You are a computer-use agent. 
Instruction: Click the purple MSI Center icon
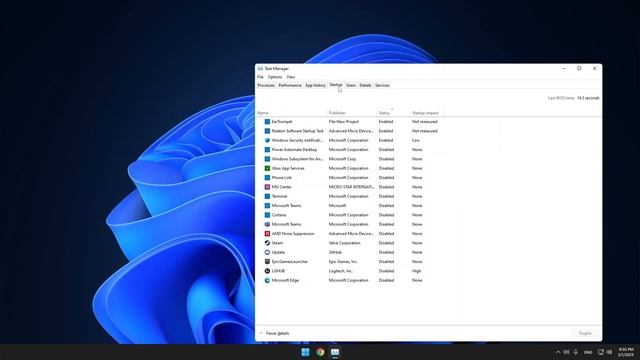267,187
